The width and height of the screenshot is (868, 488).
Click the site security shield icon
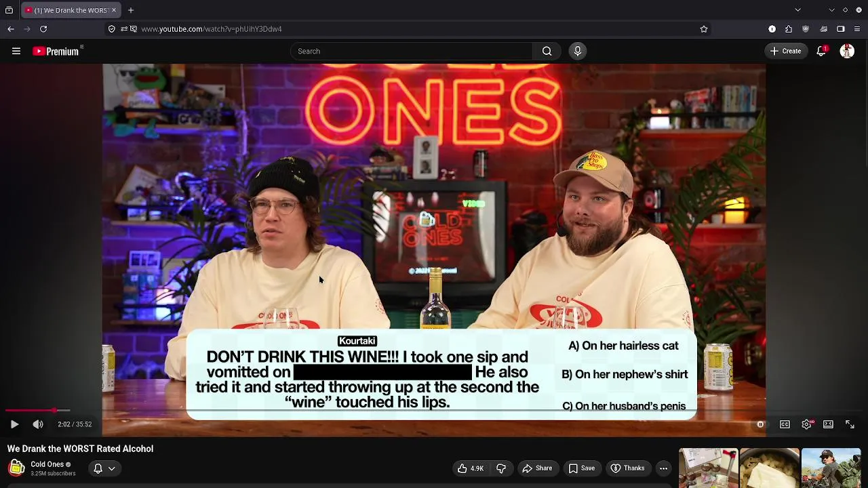(x=111, y=29)
